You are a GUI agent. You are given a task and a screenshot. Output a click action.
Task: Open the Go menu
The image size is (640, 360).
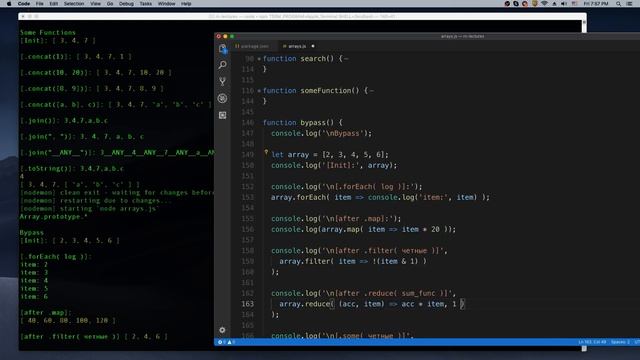(x=110, y=4)
